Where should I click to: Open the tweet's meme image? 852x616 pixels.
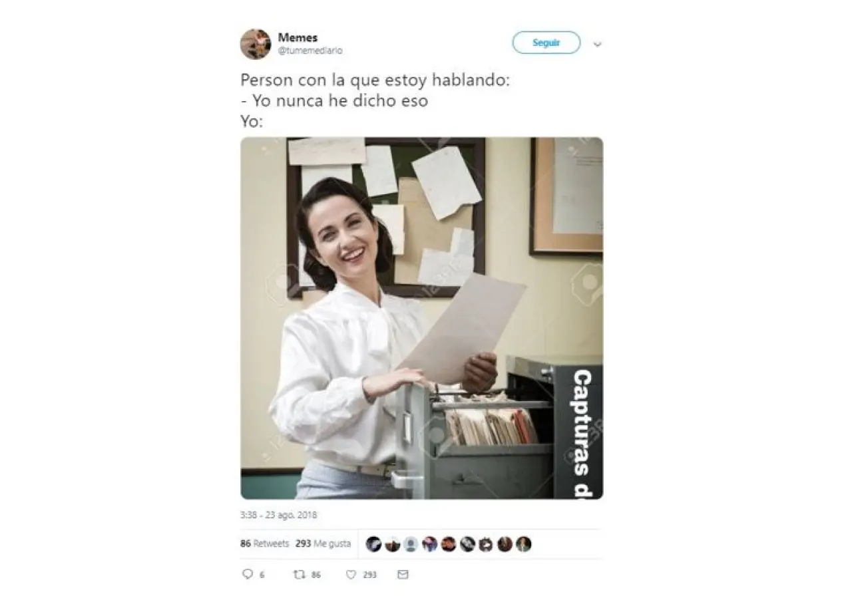421,318
